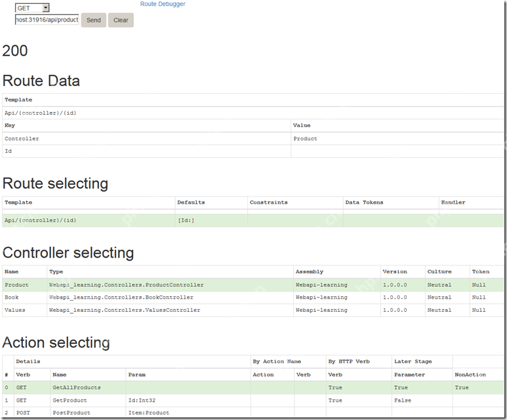Viewport: 507px width, 420px height.
Task: Click the Product value in Route Data
Action: [305, 139]
